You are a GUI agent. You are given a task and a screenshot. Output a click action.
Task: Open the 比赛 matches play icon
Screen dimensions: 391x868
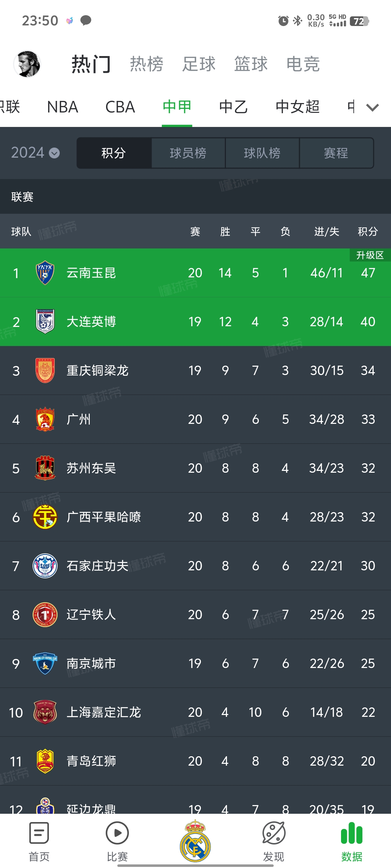117,833
